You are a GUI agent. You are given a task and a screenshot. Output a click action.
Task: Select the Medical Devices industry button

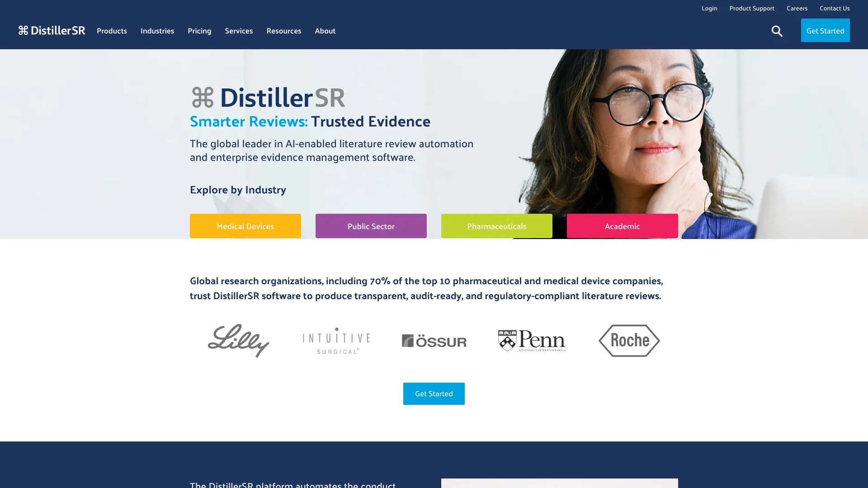pos(245,226)
